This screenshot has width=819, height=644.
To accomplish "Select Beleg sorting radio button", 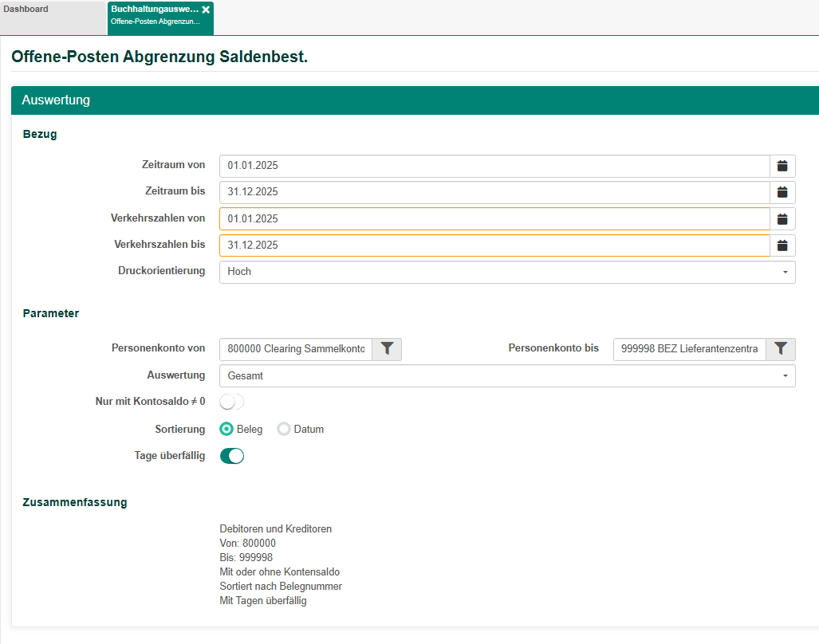I will pyautogui.click(x=226, y=429).
